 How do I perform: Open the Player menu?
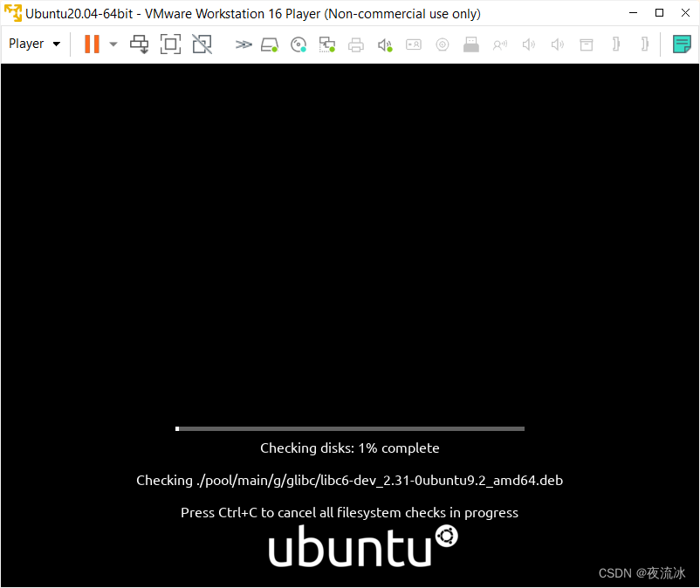tap(34, 44)
